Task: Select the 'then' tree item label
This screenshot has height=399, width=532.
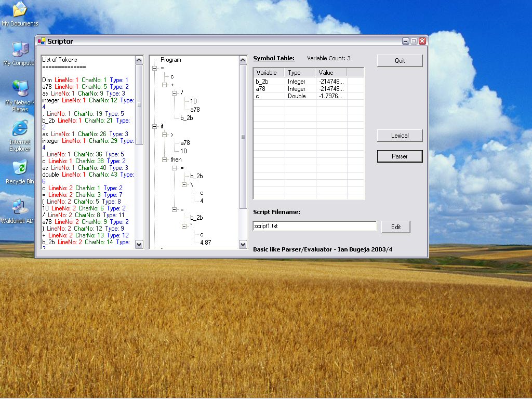Action: (176, 159)
